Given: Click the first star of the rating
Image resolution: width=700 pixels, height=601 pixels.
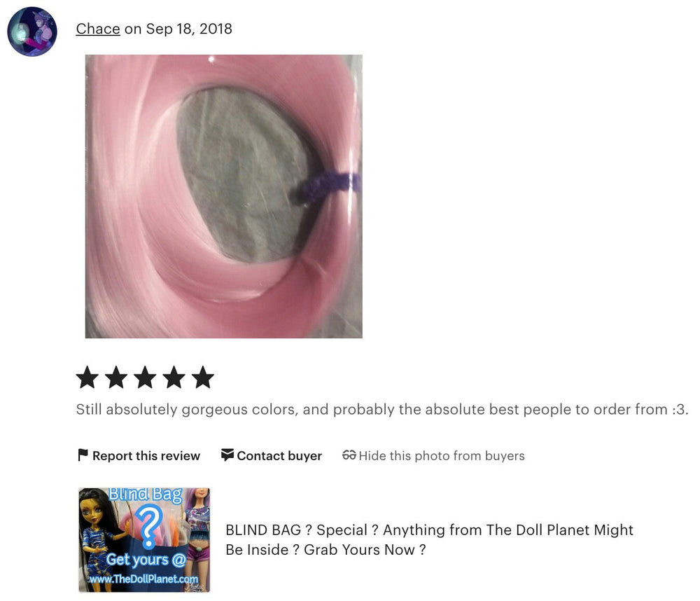Looking at the screenshot, I should point(87,378).
